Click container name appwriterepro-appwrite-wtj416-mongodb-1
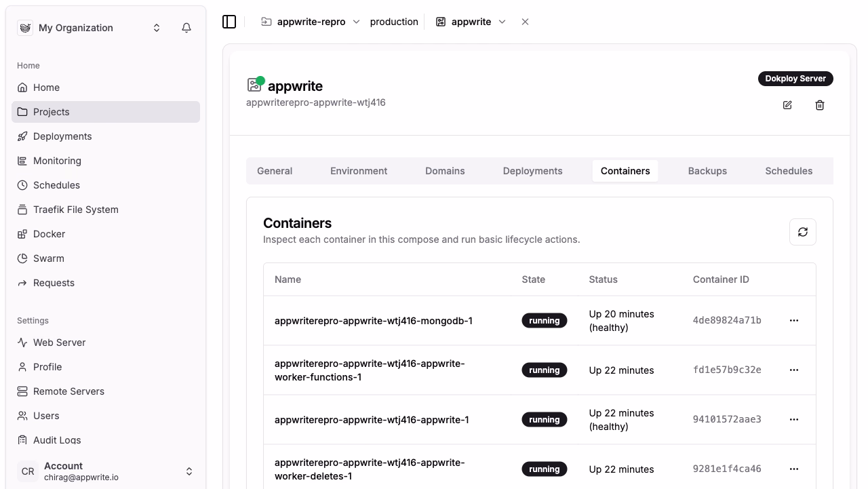Viewport: 868px width, 489px height. (374, 321)
